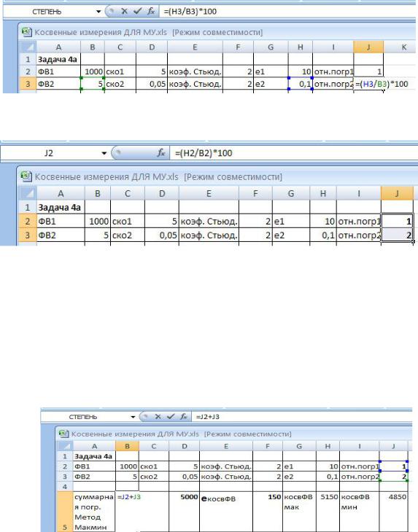Click formula bar containing =(H2/B2)*100
Viewport: 418px width, 532px height.
click(x=294, y=153)
